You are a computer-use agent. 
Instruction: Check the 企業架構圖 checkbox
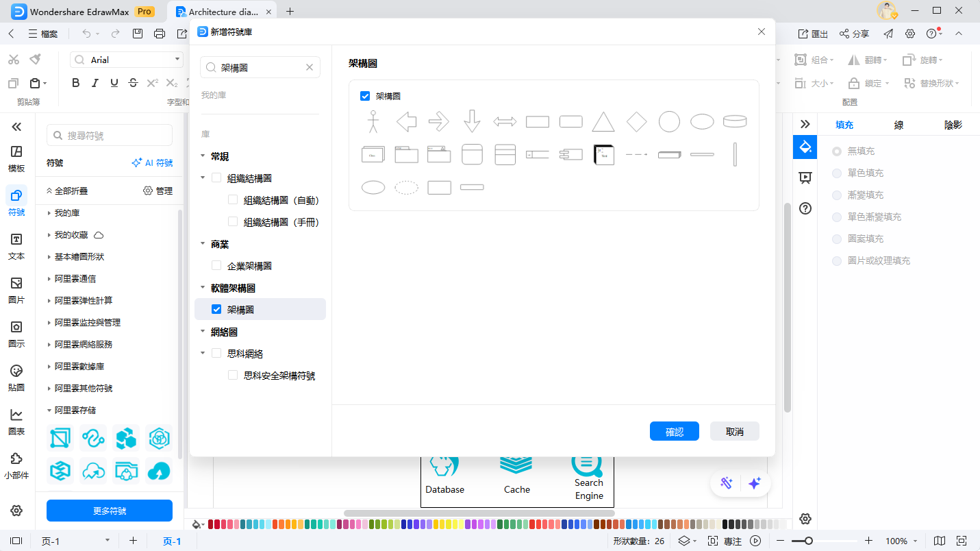pos(216,266)
